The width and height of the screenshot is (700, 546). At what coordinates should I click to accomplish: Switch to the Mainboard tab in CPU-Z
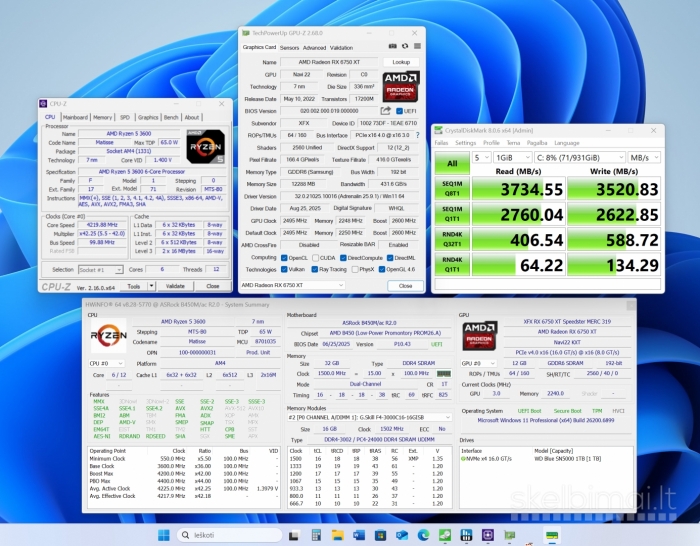pos(75,117)
